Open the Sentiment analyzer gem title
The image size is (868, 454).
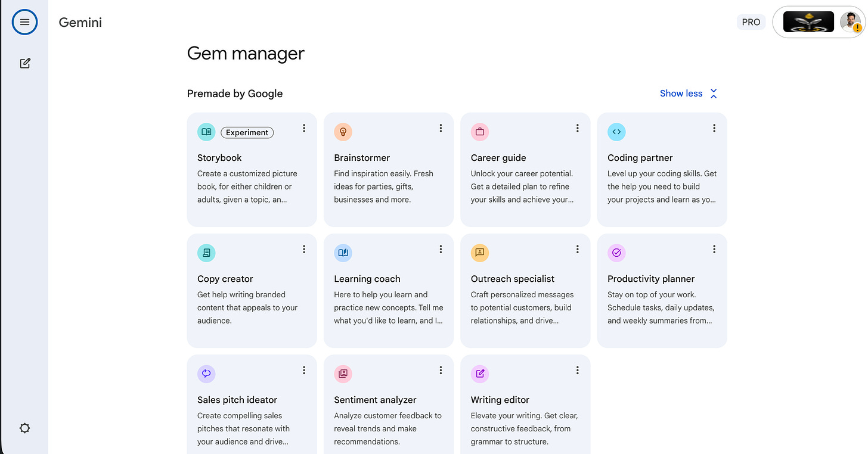click(375, 400)
